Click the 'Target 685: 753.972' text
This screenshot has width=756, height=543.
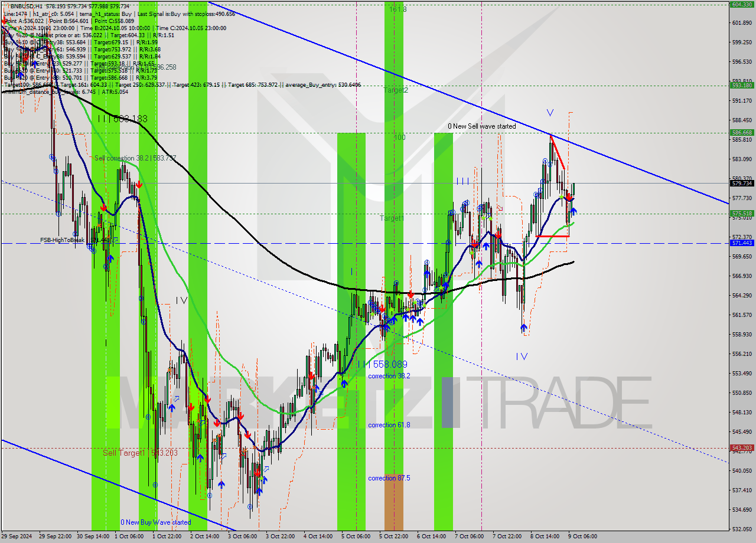(x=253, y=85)
